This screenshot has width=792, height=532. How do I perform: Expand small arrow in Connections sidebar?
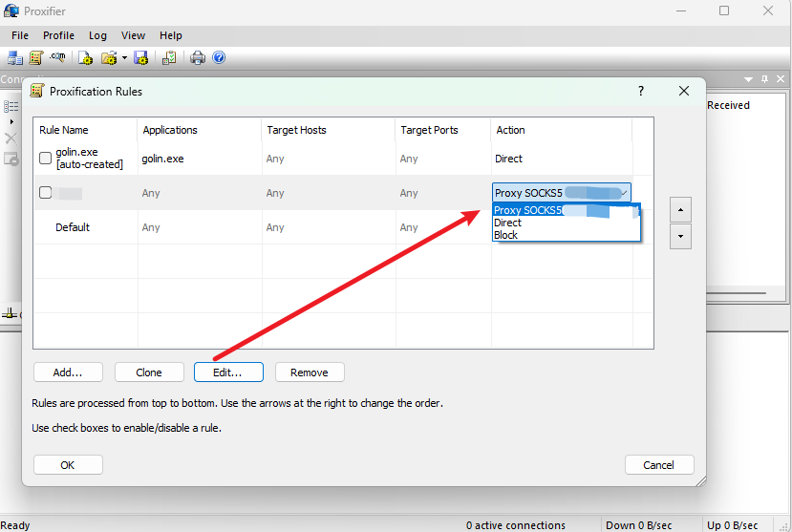[11, 122]
